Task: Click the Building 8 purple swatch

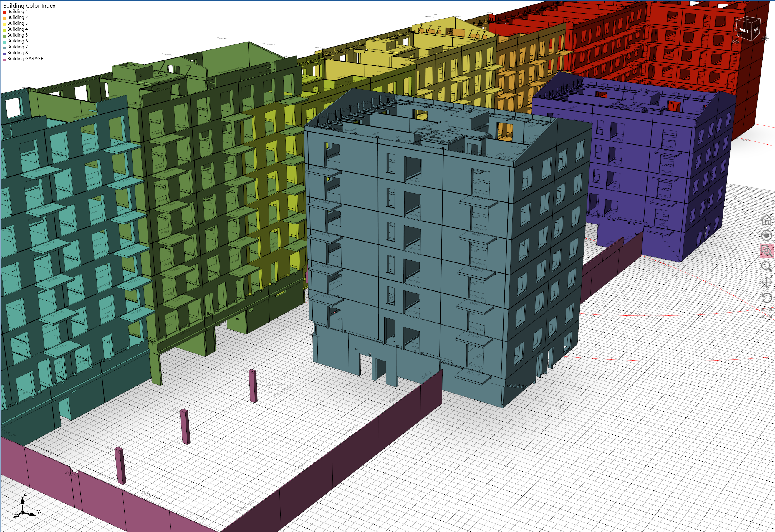Action: (x=4, y=54)
